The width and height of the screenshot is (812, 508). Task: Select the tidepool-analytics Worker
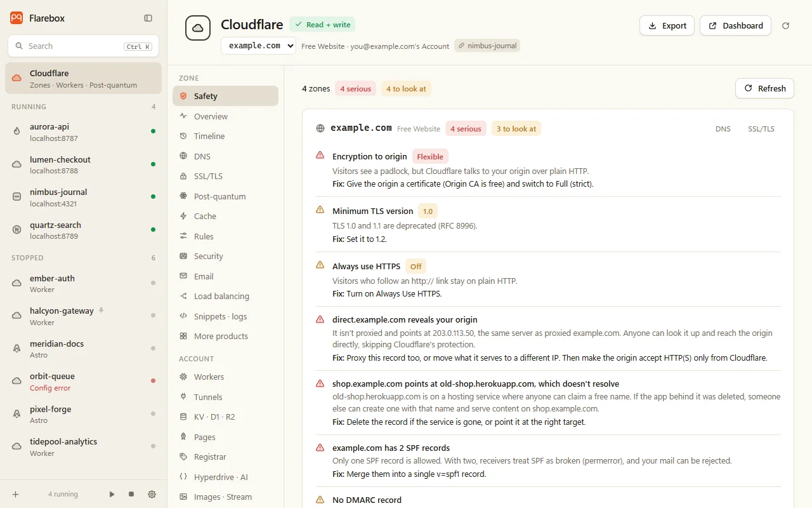(83, 447)
